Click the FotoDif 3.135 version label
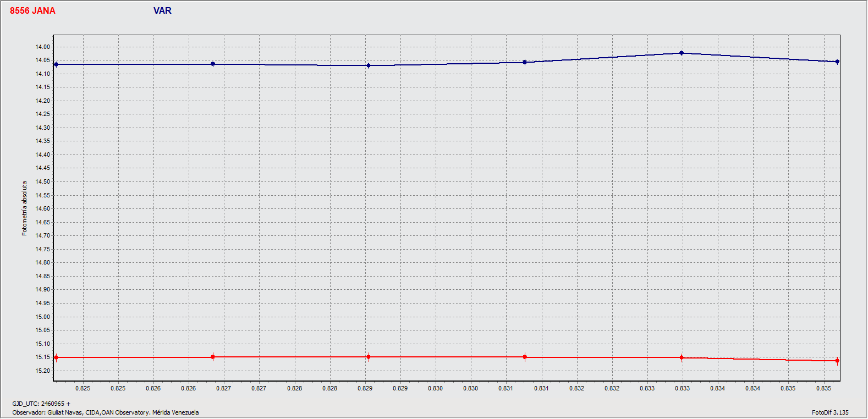The width and height of the screenshot is (868, 419). [829, 412]
